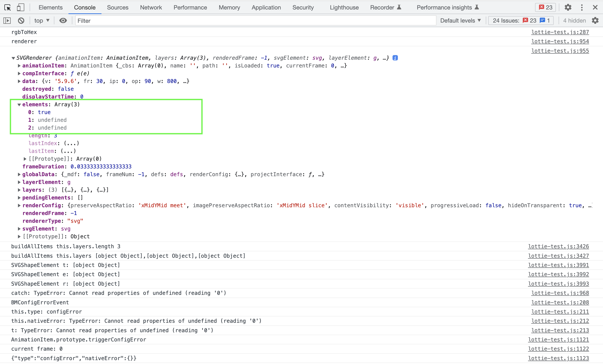Screen dimensions: 603x364
Task: Switch to the Network tab
Action: click(151, 8)
